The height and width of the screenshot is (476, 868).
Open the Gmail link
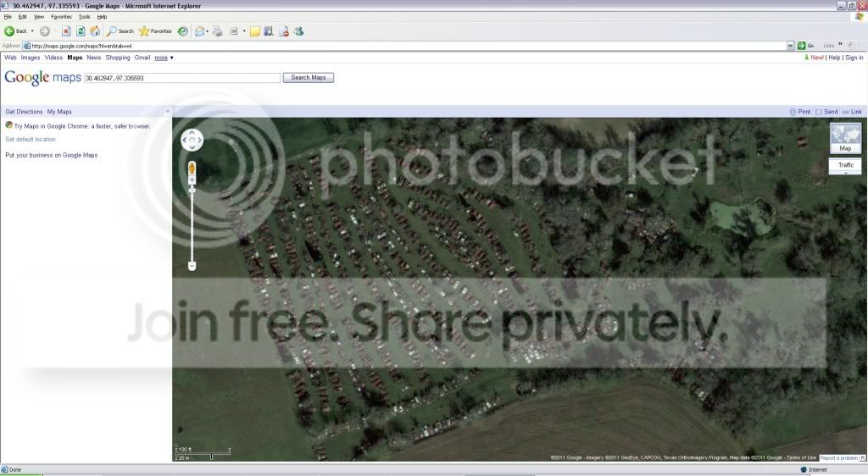(x=142, y=58)
